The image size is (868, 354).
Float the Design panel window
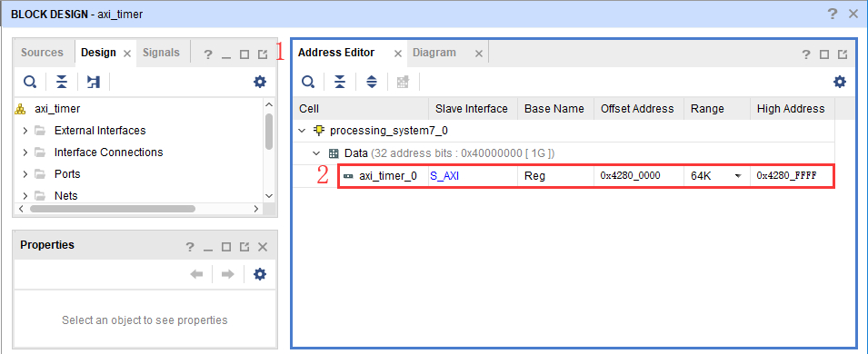tap(263, 54)
